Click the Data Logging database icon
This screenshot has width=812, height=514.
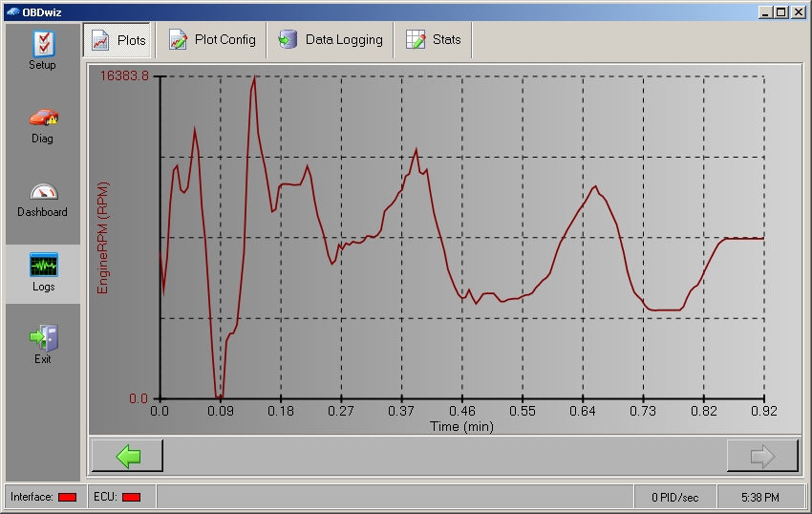(x=288, y=40)
